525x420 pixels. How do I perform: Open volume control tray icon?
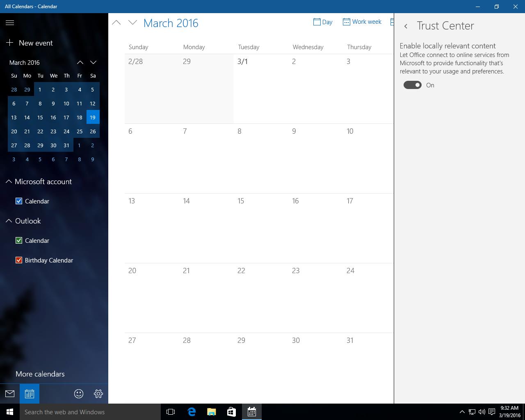tap(482, 412)
